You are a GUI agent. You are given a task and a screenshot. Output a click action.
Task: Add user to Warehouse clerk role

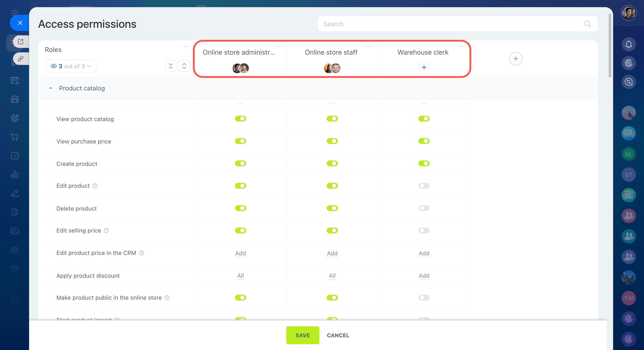pos(424,68)
